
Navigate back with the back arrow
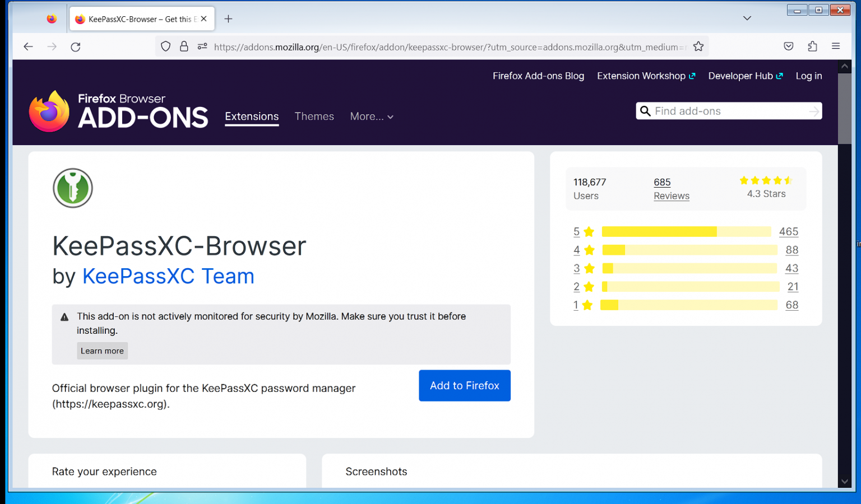click(x=28, y=46)
